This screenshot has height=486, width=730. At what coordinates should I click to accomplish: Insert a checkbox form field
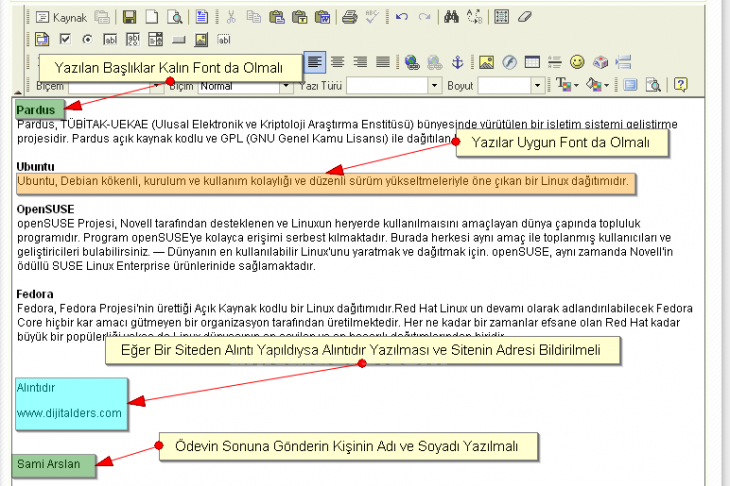coord(65,39)
